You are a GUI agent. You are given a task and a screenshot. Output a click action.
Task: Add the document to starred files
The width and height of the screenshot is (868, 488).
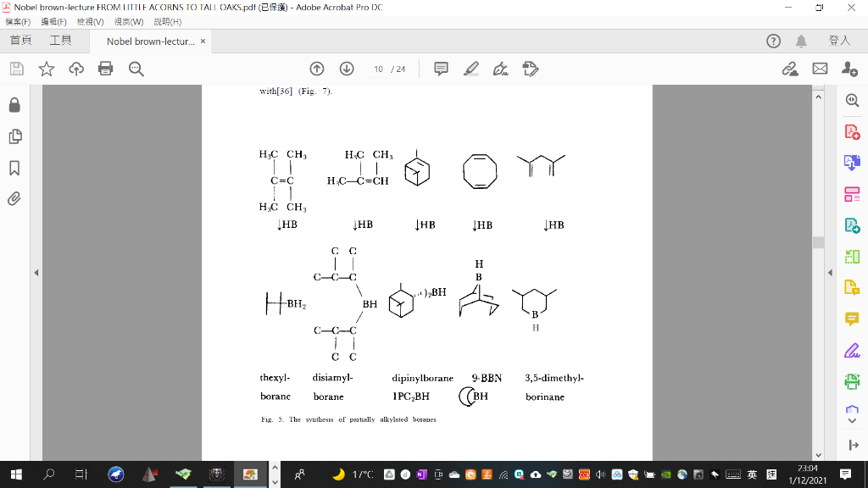(47, 69)
